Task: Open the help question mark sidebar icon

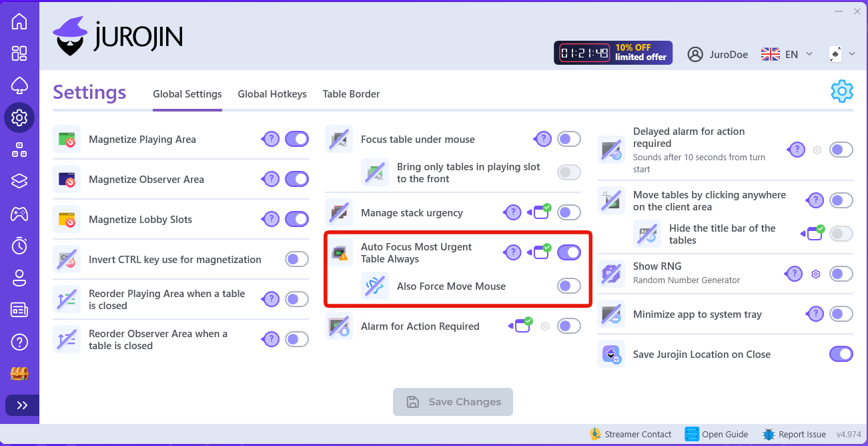Action: tap(19, 343)
